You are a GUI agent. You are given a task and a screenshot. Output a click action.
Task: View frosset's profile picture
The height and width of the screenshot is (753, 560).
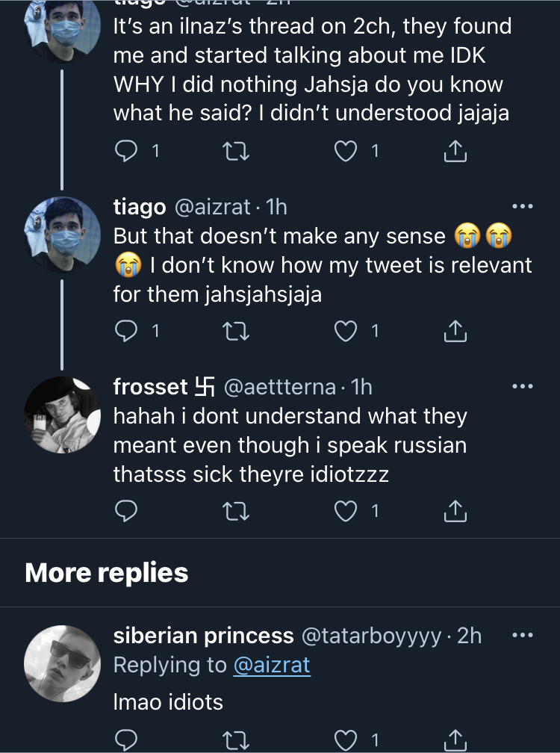(x=63, y=414)
